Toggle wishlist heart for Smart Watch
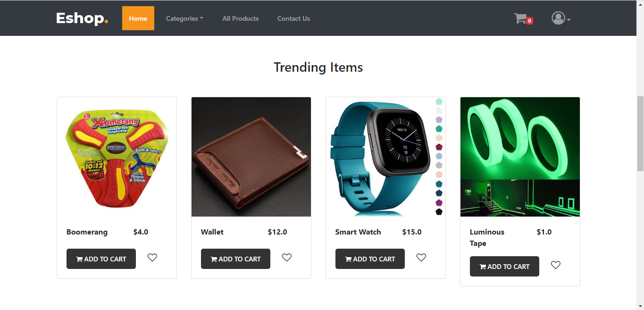The height and width of the screenshot is (310, 644). coord(421,258)
